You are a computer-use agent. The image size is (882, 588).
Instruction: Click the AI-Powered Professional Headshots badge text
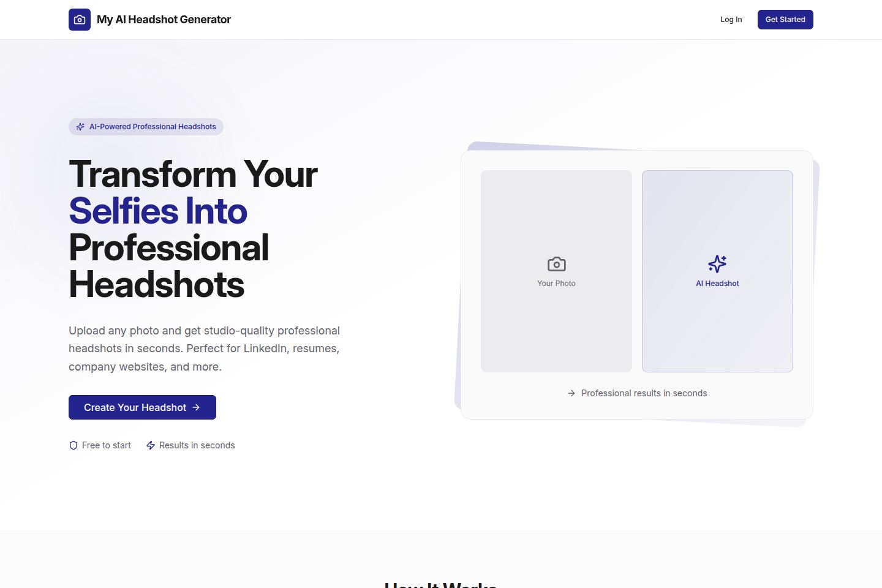153,127
